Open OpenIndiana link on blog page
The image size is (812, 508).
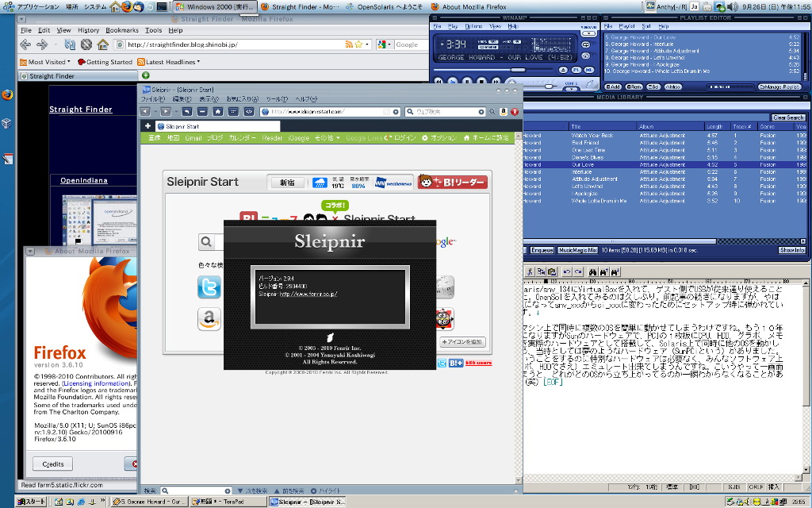tap(84, 180)
